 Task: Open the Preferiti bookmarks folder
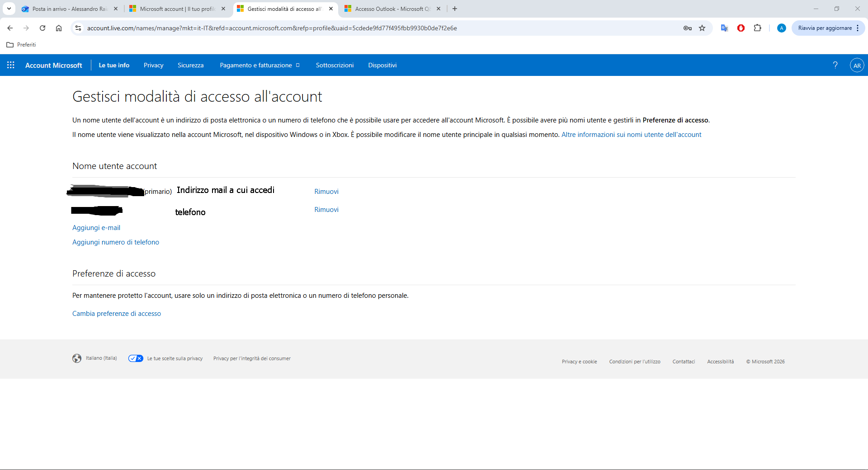(21, 45)
